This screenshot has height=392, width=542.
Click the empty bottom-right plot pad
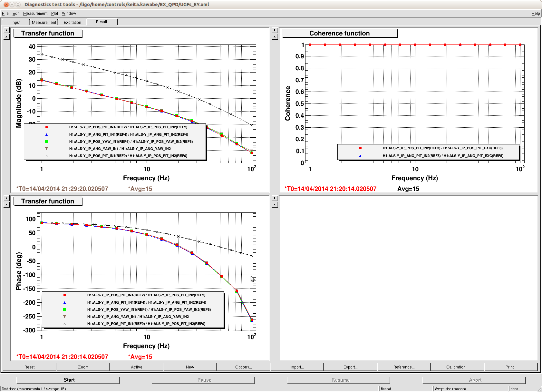click(x=408, y=278)
